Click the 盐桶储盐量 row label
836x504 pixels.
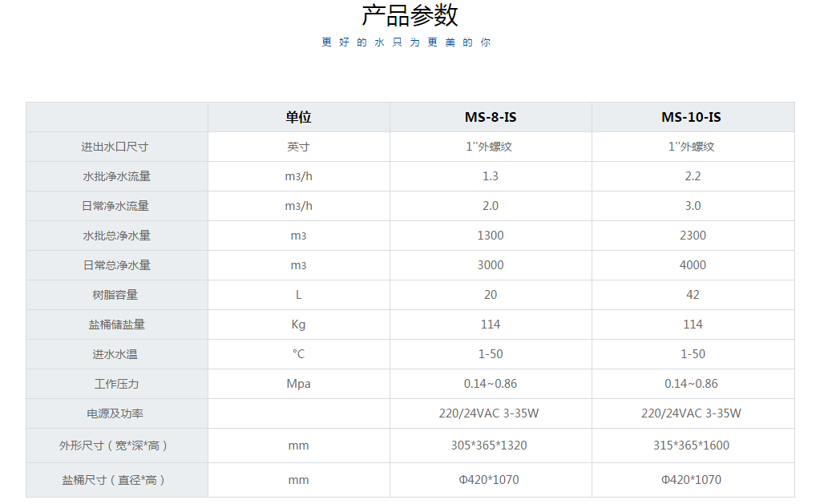[x=115, y=325]
